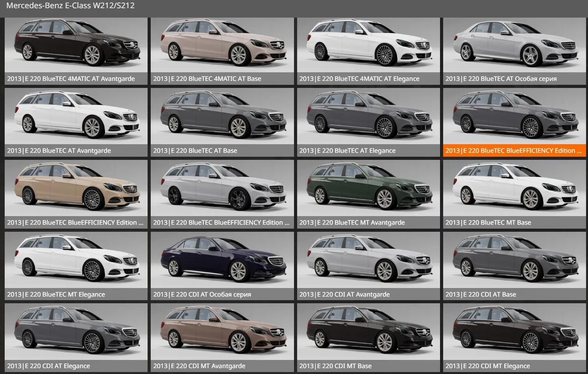Click the orange-highlighted BlueEFFICIENCY Edition card
The image size is (588, 374).
click(x=514, y=122)
